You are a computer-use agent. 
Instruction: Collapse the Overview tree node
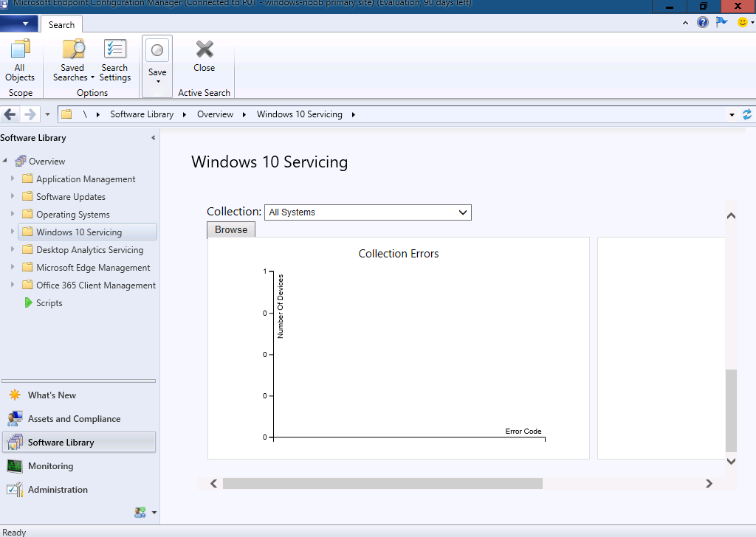5,160
